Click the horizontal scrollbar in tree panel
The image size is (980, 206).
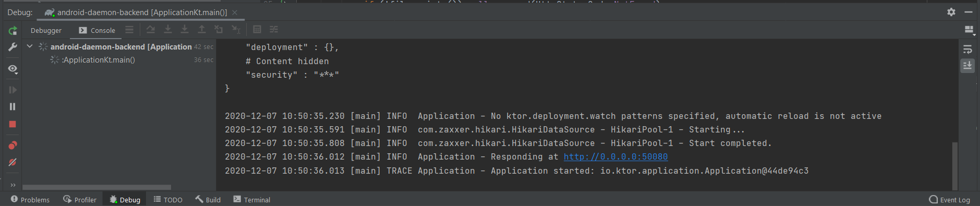[96, 187]
